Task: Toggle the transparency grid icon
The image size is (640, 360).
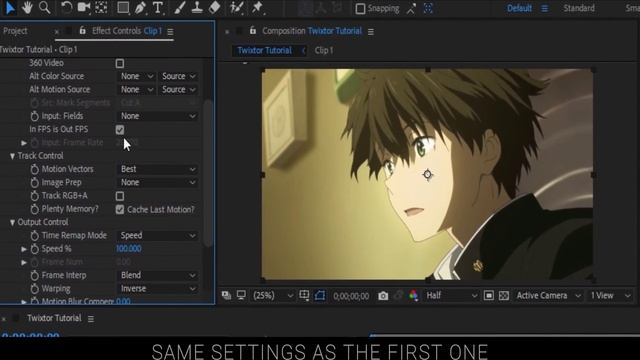Action: click(504, 296)
